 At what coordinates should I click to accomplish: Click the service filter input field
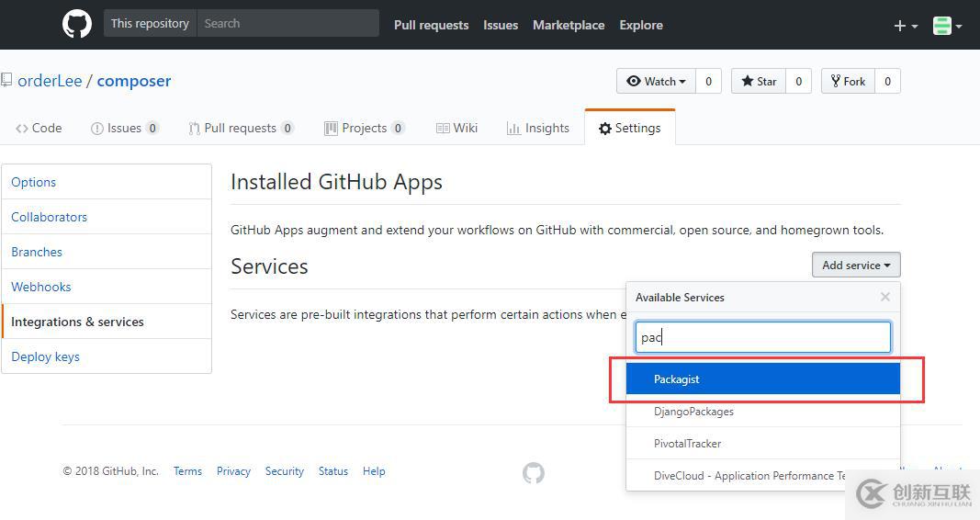763,337
